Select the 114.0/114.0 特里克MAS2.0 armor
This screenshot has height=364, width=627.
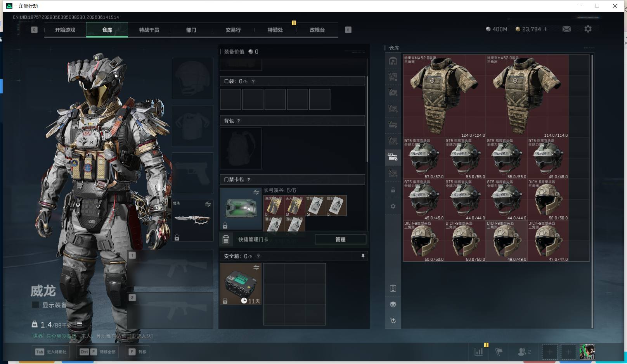click(527, 97)
